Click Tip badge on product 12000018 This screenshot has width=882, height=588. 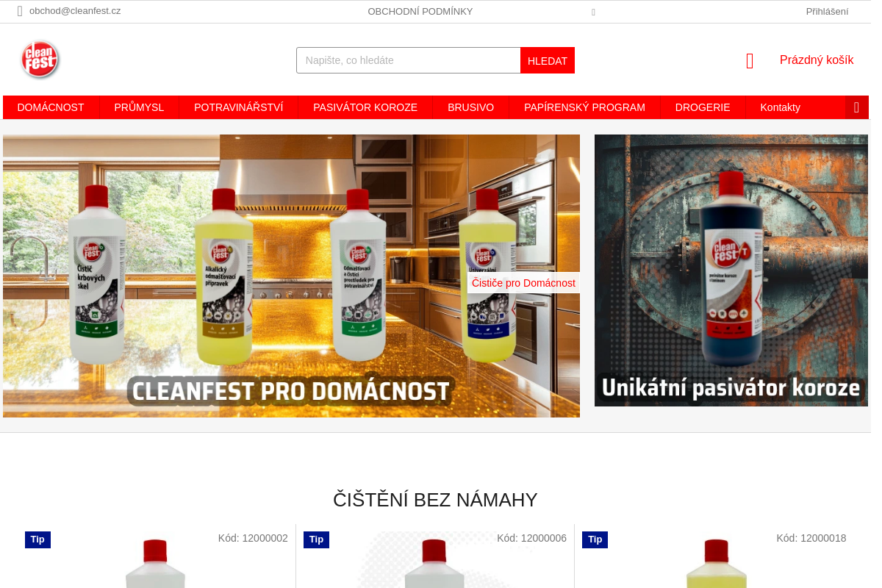click(x=595, y=539)
